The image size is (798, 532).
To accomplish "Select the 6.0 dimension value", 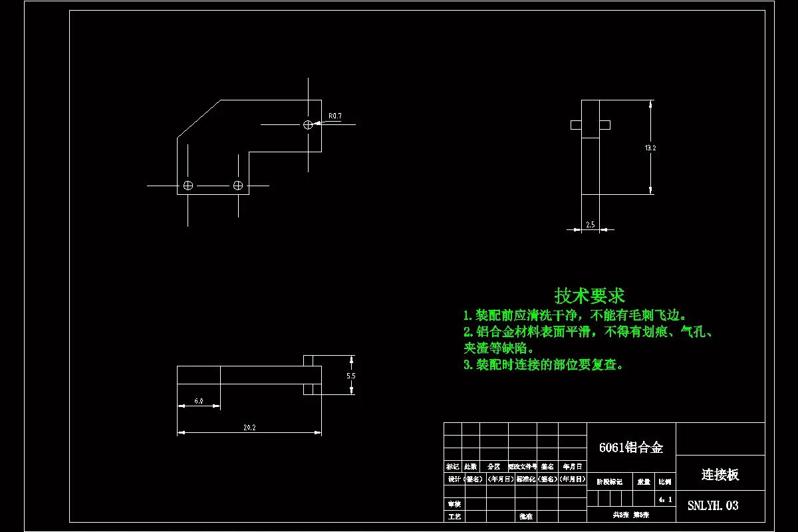I will pyautogui.click(x=198, y=402).
